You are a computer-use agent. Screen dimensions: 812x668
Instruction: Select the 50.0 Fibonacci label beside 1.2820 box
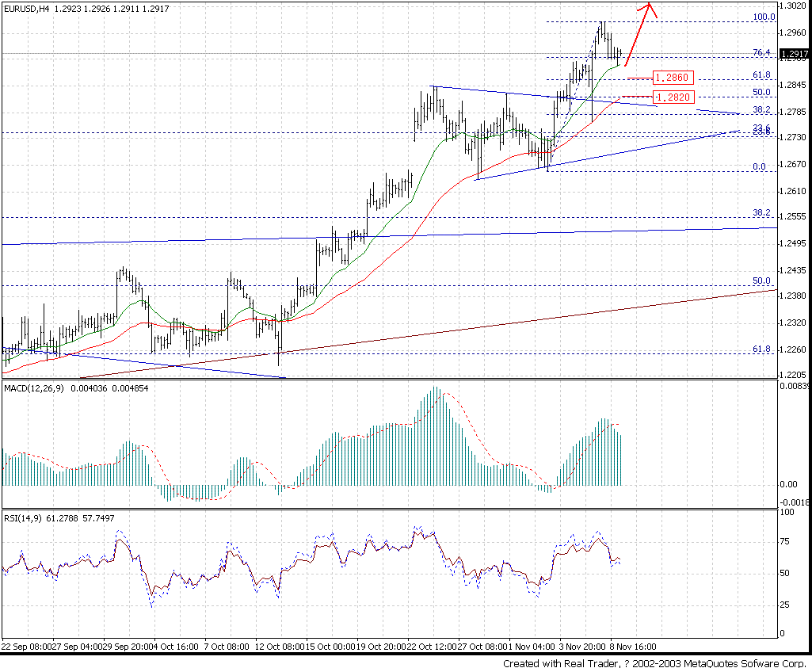tap(761, 92)
